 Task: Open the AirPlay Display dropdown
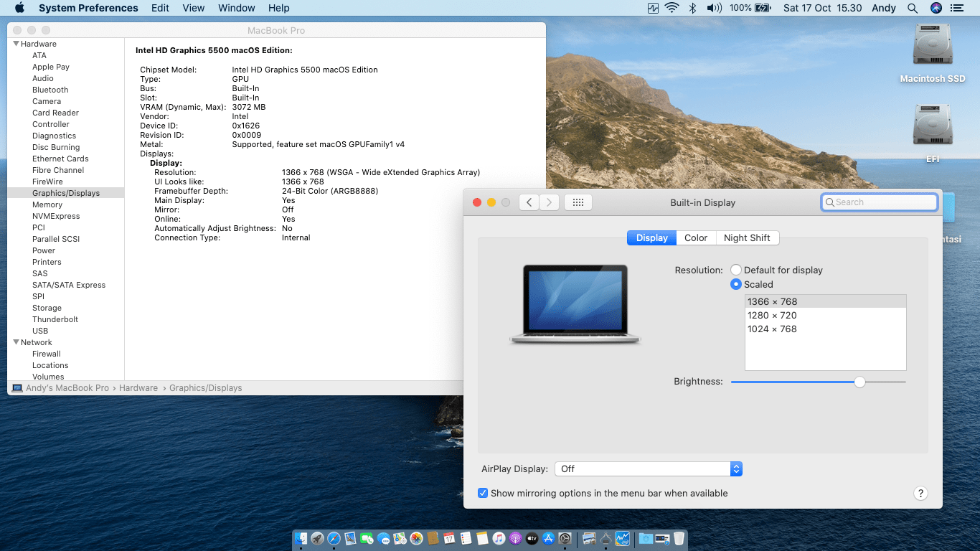pyautogui.click(x=647, y=469)
